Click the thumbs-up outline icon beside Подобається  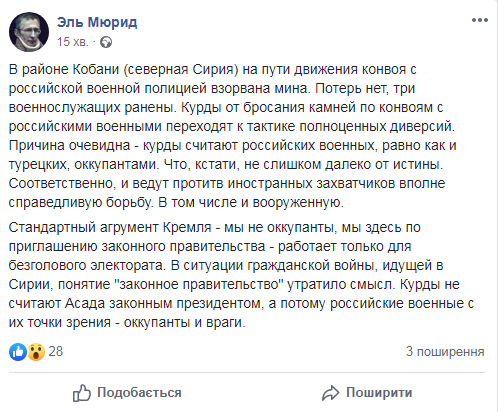coord(82,393)
